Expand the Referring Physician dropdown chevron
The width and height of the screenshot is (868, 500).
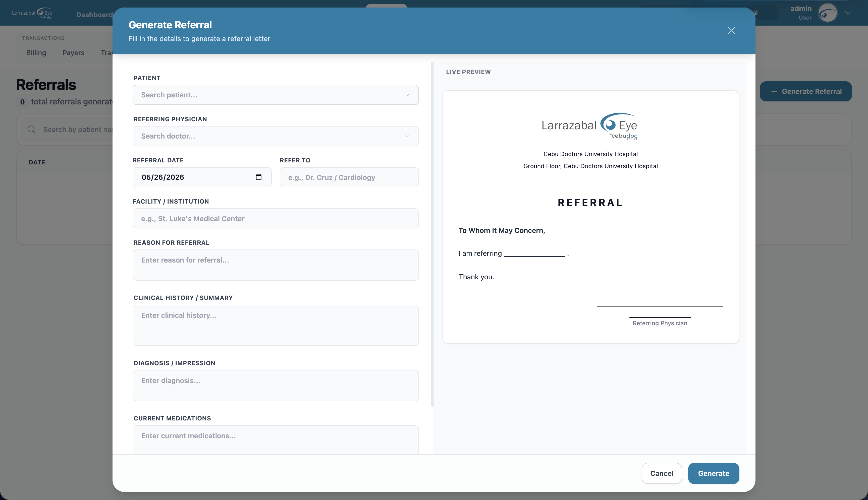407,136
